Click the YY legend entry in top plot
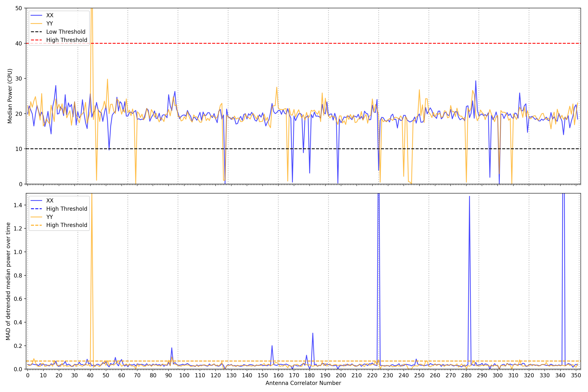Screen dimensions: 588x392 tap(50, 24)
